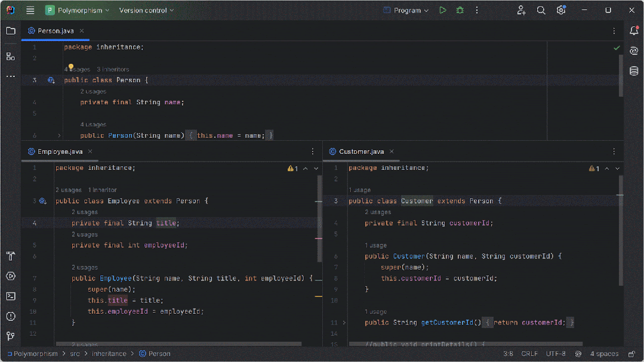Open the Version control dropdown
This screenshot has width=644, height=362.
(146, 10)
